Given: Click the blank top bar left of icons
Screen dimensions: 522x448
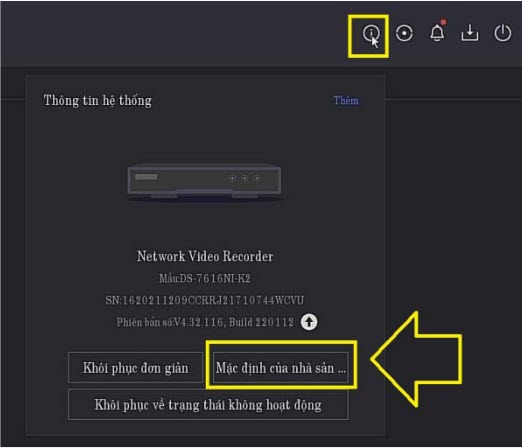Looking at the screenshot, I should [x=173, y=33].
